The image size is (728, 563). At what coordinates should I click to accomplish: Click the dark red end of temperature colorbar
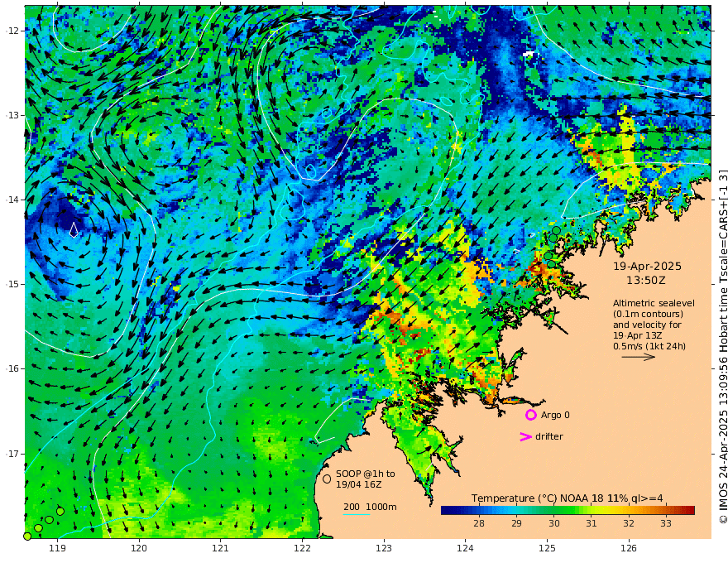[689, 511]
